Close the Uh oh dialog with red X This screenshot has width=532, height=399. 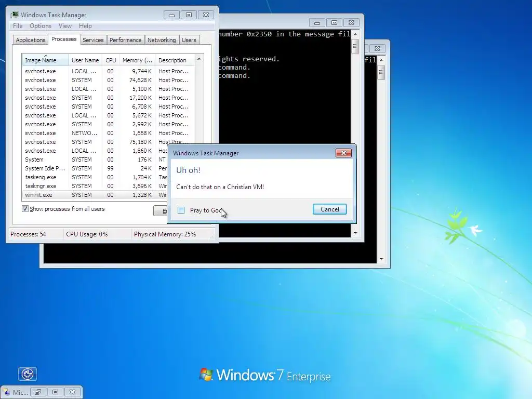pyautogui.click(x=343, y=153)
